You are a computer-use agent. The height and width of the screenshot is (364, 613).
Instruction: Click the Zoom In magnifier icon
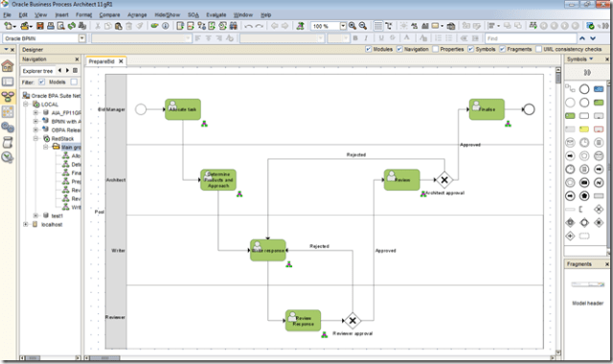[x=352, y=26]
